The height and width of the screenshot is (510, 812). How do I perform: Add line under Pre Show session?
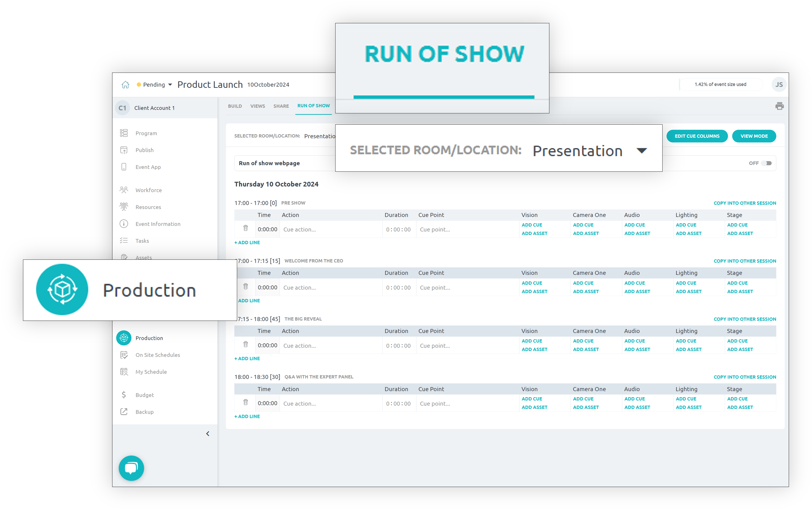click(x=247, y=242)
